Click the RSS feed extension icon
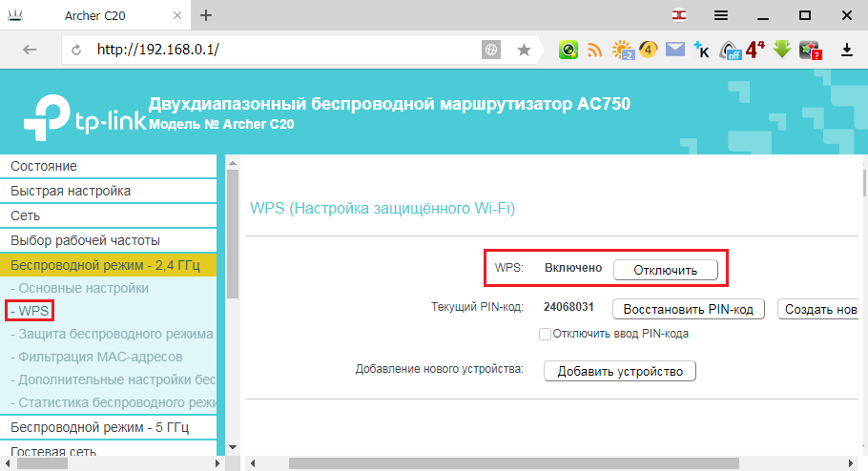868x471 pixels. pyautogui.click(x=594, y=50)
